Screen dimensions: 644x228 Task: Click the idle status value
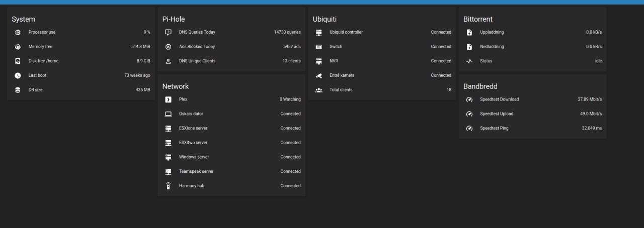[598, 61]
